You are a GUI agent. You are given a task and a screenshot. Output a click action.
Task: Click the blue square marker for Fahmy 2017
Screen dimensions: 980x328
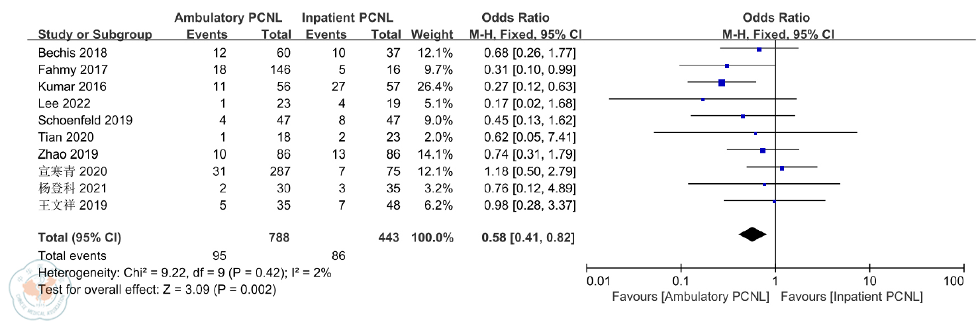tap(727, 66)
